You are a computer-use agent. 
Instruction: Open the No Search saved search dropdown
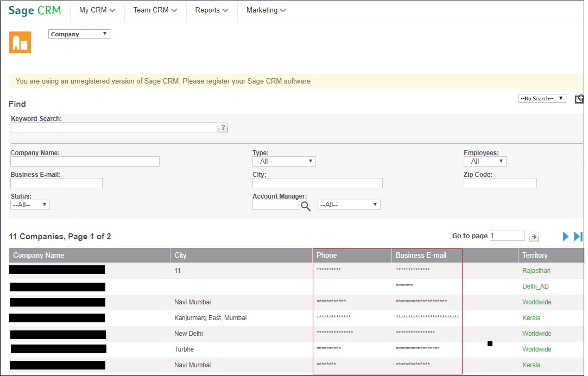(542, 99)
